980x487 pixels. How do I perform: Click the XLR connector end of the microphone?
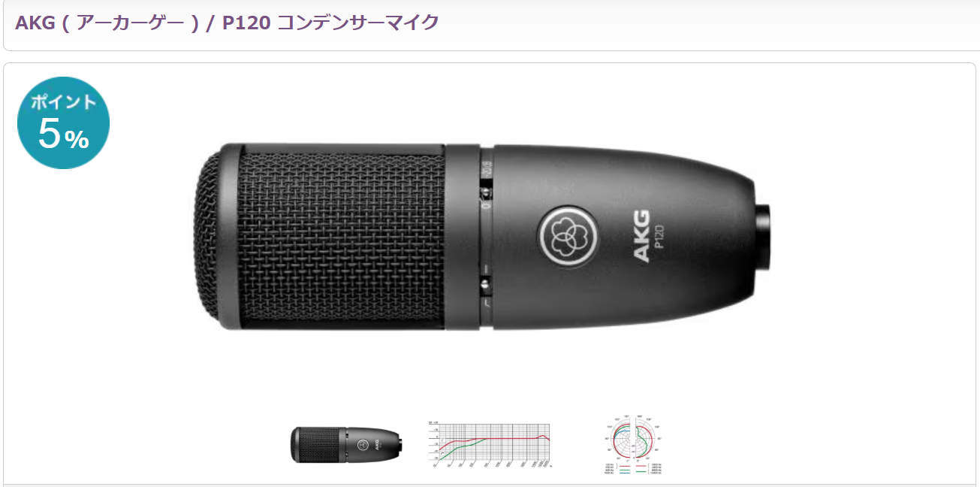[764, 236]
